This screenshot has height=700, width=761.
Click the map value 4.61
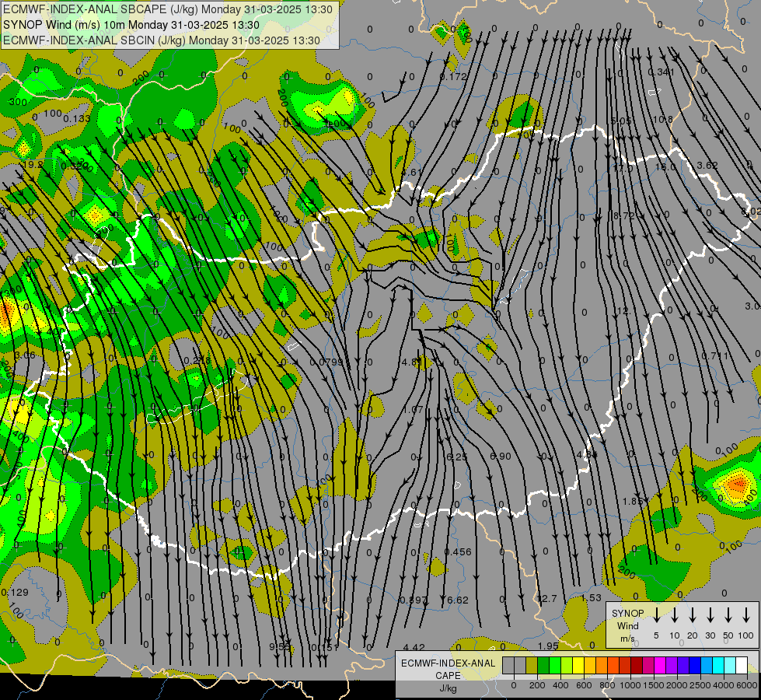point(411,173)
